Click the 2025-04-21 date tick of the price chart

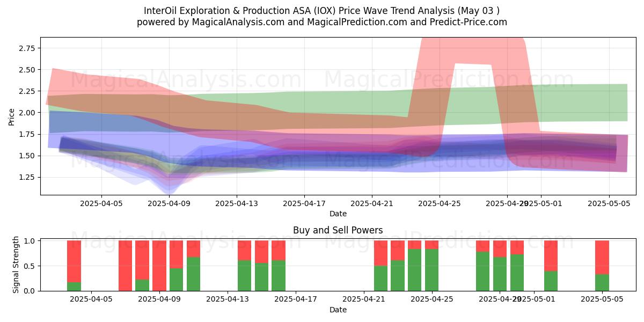[372, 204]
